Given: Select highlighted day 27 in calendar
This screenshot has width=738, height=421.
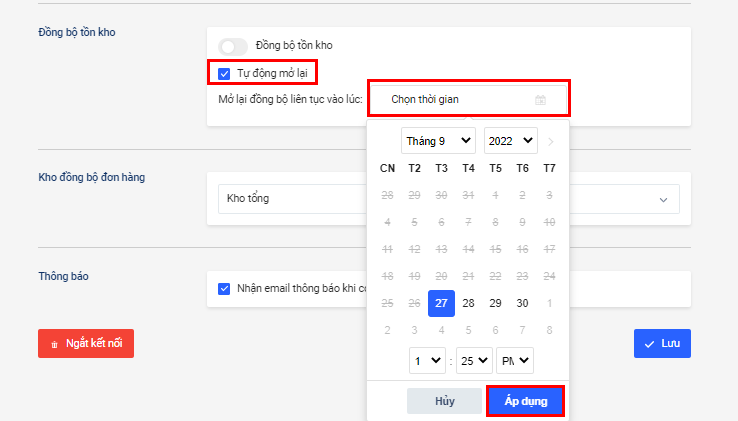Looking at the screenshot, I should pos(441,303).
